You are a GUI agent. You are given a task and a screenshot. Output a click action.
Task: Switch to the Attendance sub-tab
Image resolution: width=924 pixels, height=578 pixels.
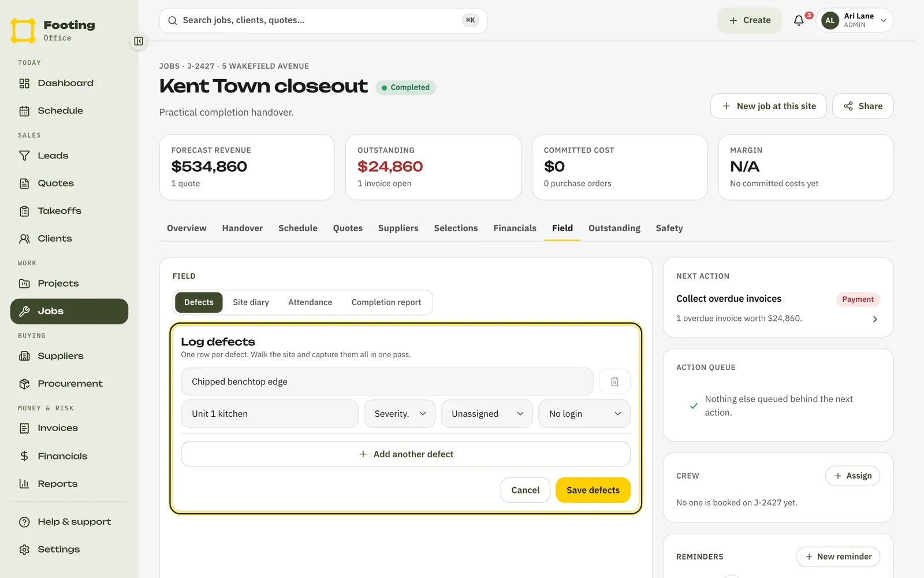point(310,302)
